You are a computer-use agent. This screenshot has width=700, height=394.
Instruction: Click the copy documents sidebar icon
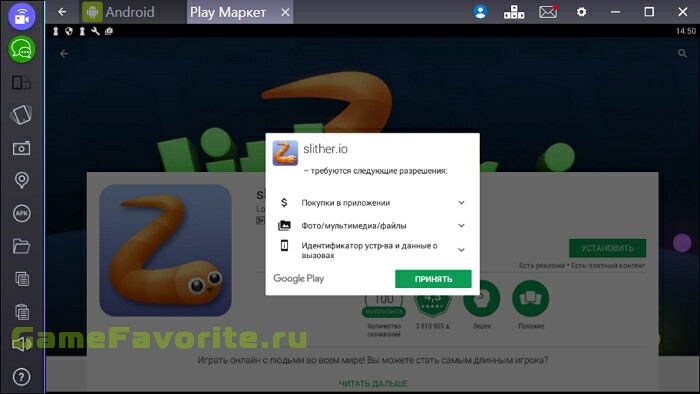[22, 279]
